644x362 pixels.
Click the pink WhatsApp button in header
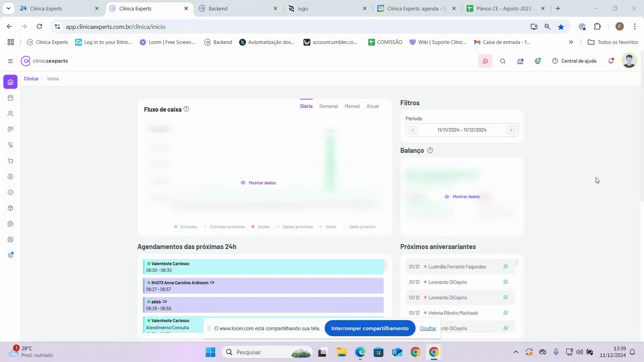485,61
